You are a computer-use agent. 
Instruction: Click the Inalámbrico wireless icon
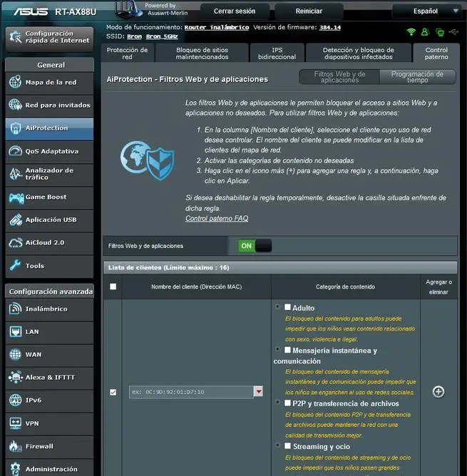pyautogui.click(x=15, y=309)
